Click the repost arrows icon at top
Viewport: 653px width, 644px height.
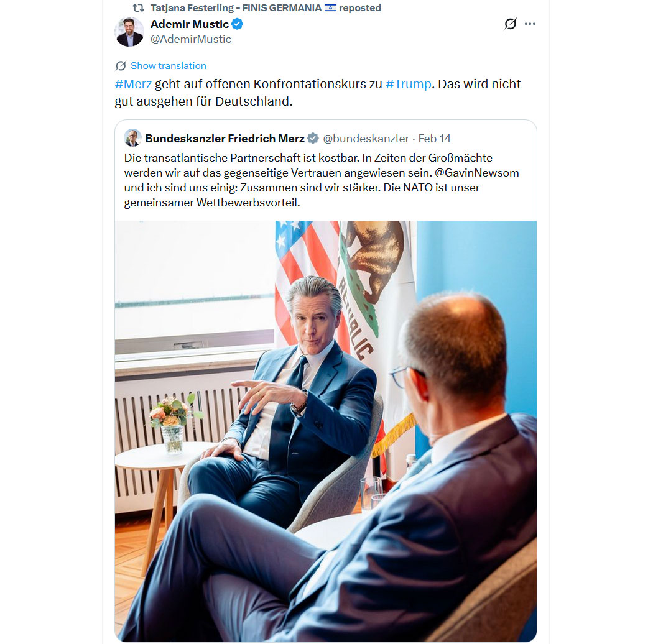138,8
